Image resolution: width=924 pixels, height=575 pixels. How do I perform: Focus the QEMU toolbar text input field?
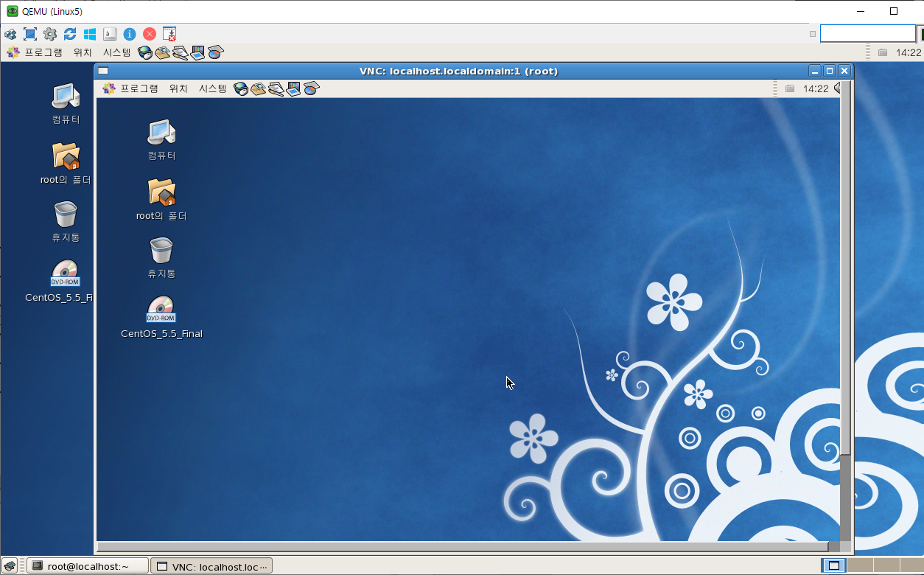pos(868,34)
